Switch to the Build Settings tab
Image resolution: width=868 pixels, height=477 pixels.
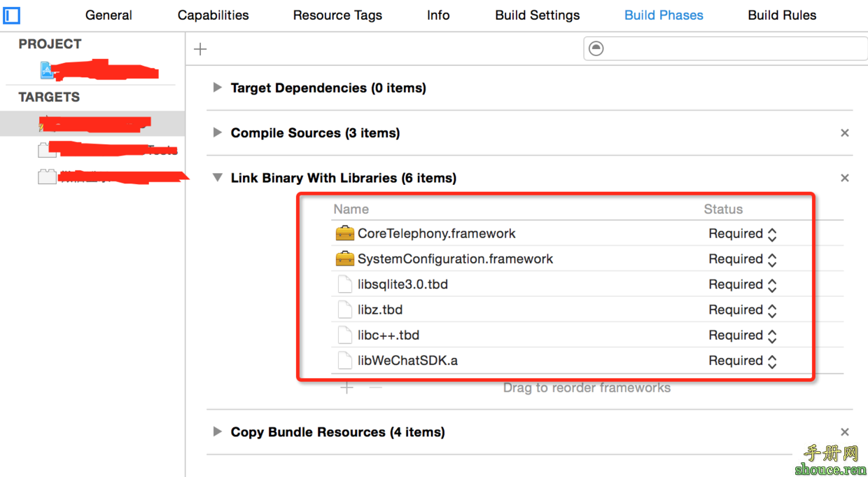537,15
